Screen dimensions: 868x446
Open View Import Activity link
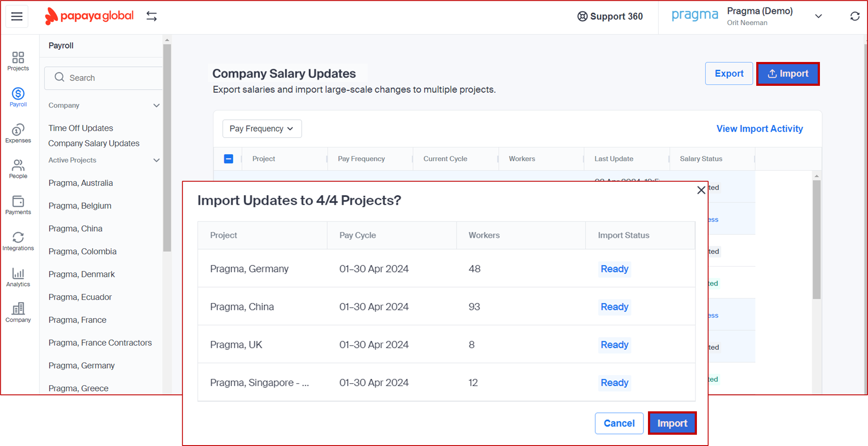coord(760,129)
